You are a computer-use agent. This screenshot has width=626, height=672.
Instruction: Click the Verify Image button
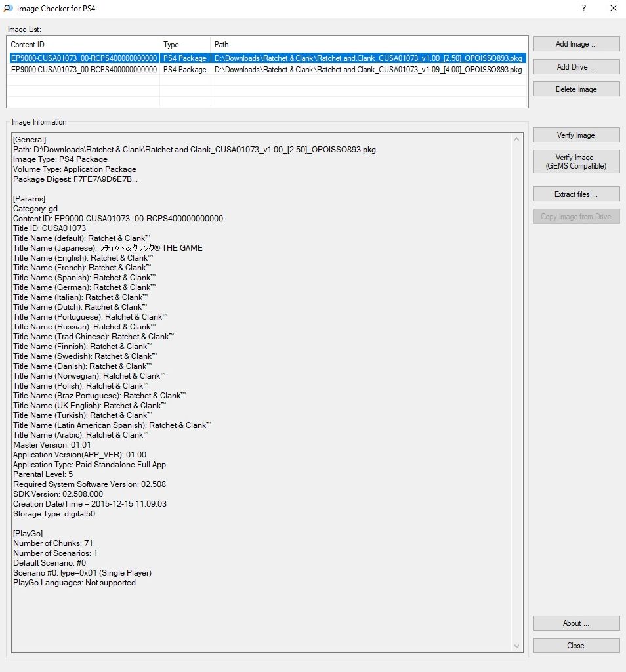576,135
